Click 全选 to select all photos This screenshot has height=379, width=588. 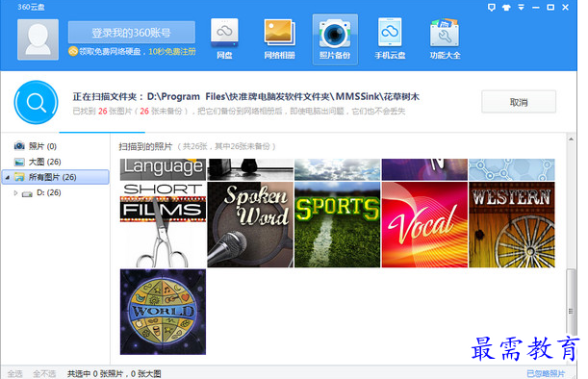click(15, 374)
